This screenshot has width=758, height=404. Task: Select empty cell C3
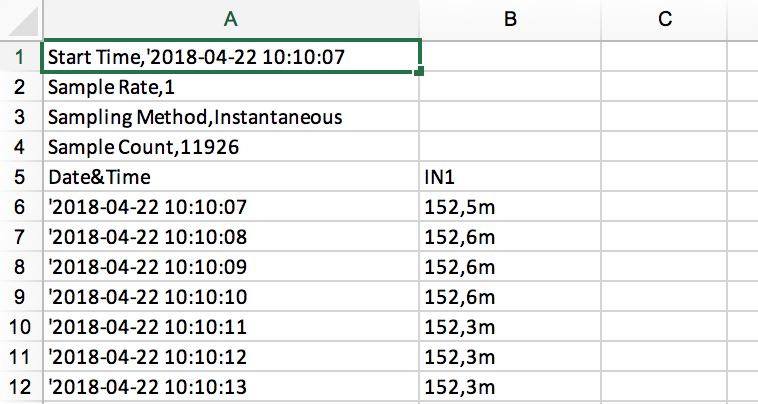[x=662, y=117]
